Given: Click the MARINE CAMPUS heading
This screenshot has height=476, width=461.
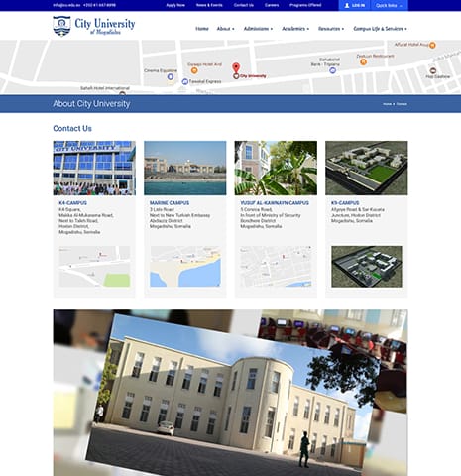Looking at the screenshot, I should pos(170,203).
